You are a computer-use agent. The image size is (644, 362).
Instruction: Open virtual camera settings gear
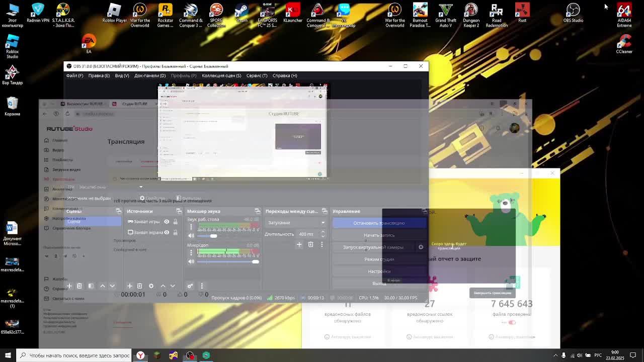[421, 247]
